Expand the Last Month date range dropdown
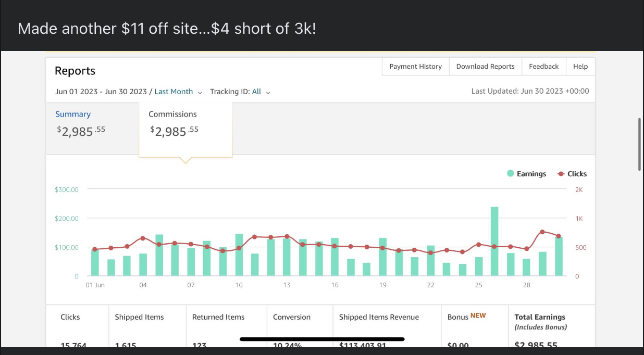644x355 pixels. [174, 92]
